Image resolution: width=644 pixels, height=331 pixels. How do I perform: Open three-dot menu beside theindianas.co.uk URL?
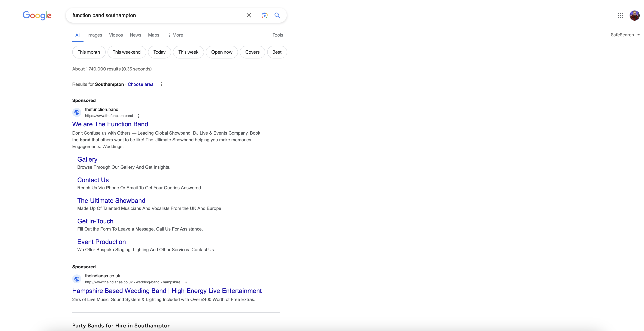click(x=186, y=282)
